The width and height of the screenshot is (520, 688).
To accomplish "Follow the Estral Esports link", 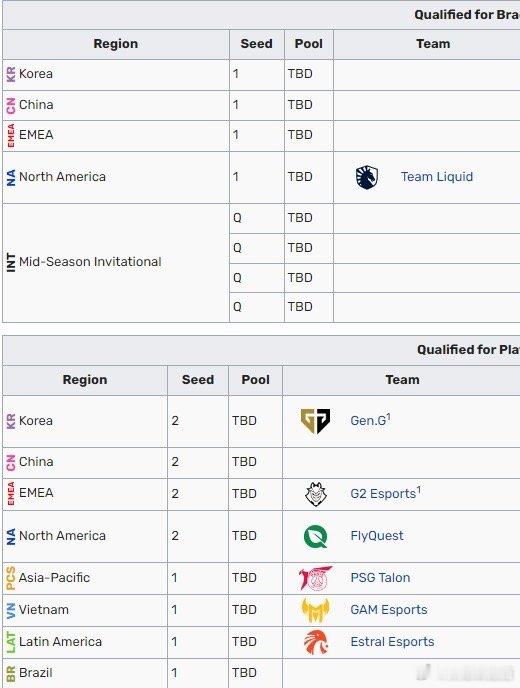I will (392, 641).
